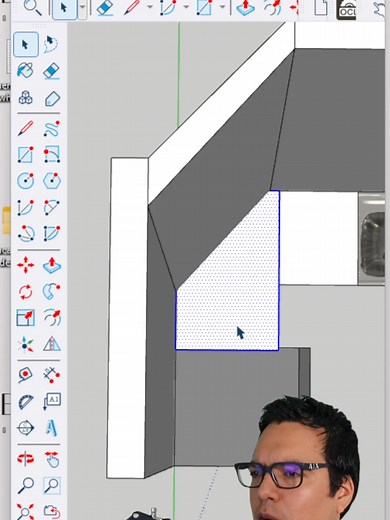This screenshot has width=390, height=520.
Task: Expand the Arc tool dropdown arrow
Action: (186, 7)
